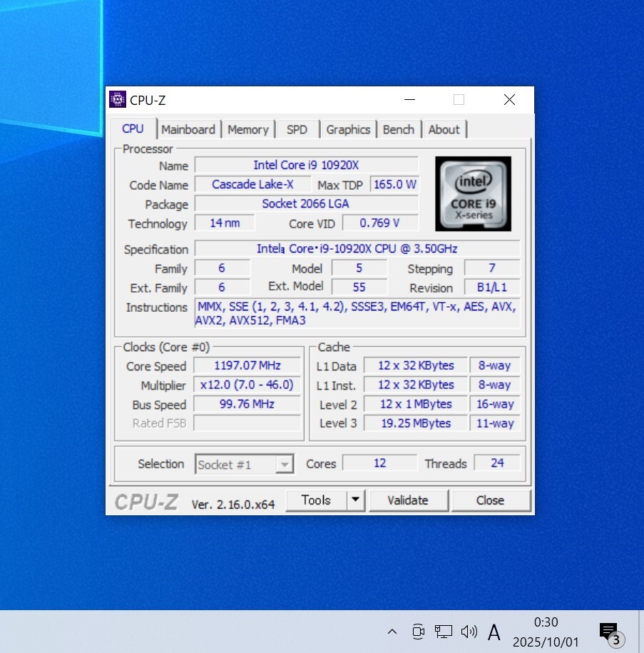This screenshot has height=653, width=644.
Task: Select the SPD tab
Action: click(x=297, y=129)
